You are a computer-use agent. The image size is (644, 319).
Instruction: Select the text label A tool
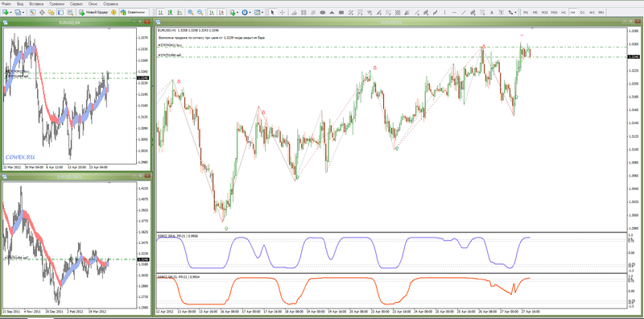(492, 12)
